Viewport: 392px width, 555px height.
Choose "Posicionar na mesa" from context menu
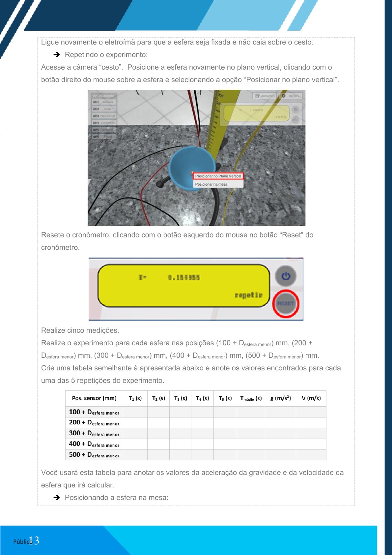211,184
